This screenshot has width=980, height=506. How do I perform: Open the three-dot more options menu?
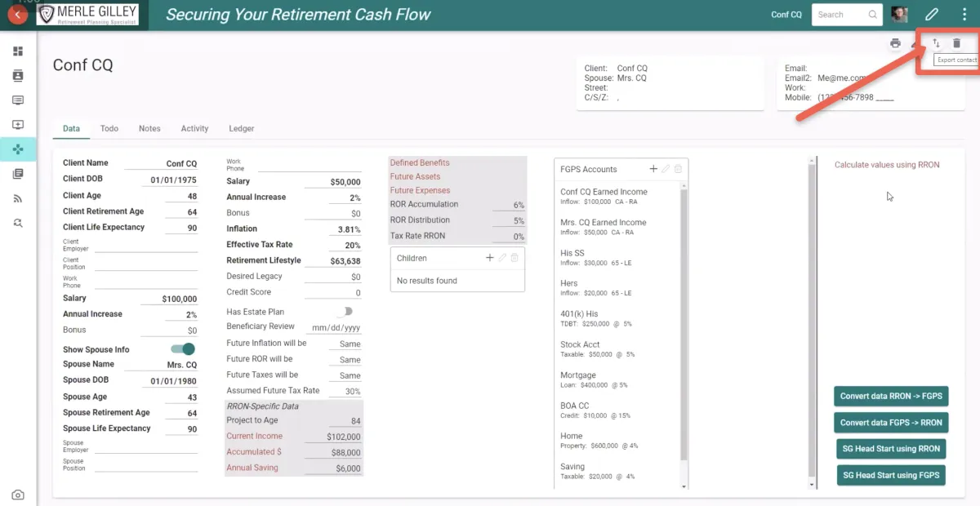964,15
